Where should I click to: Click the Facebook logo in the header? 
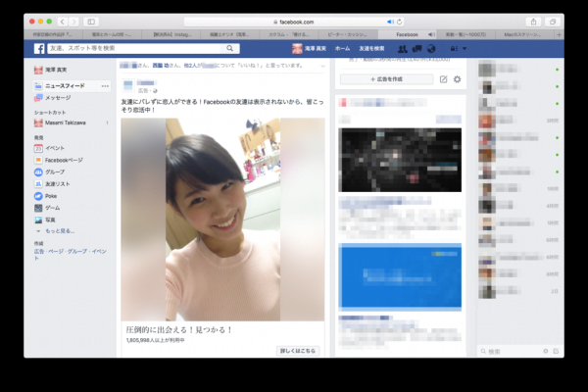[x=40, y=48]
